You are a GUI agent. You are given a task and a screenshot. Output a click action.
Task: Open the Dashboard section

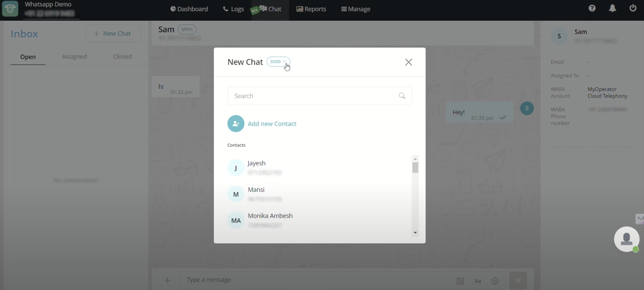coord(189,9)
